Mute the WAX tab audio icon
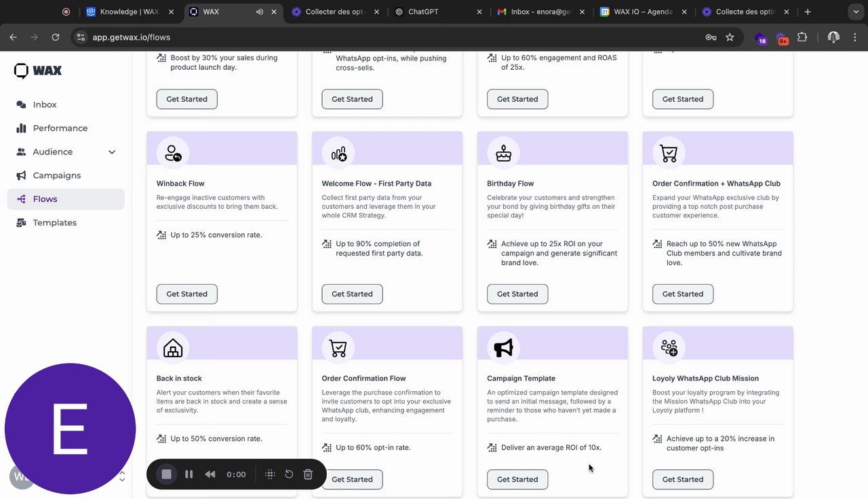The width and height of the screenshot is (868, 499). [x=260, y=12]
